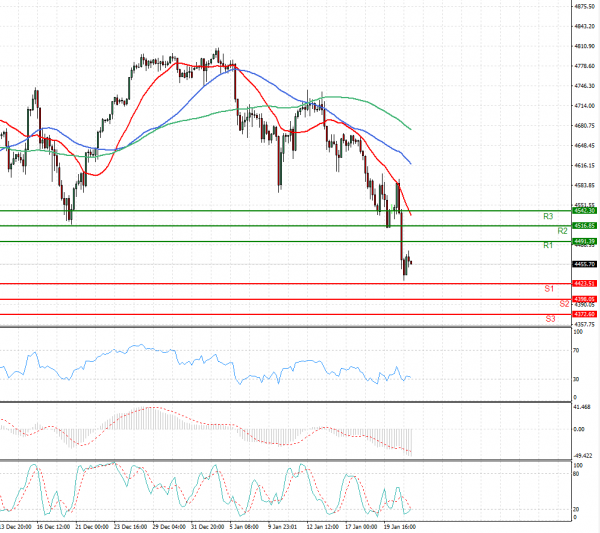Click the 70 overbought level label

click(576, 350)
